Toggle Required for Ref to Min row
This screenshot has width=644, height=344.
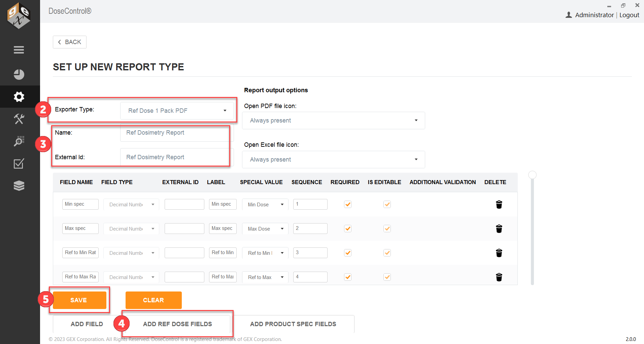pyautogui.click(x=348, y=253)
